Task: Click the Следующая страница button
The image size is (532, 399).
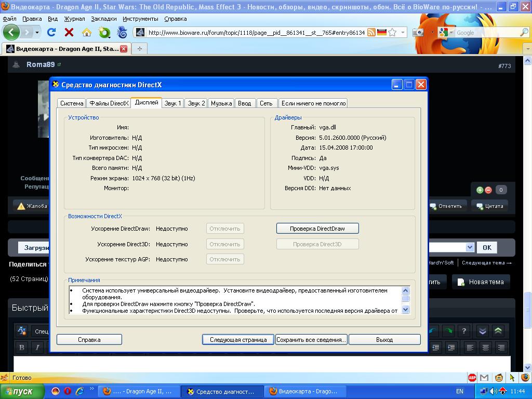Action: 238,340
